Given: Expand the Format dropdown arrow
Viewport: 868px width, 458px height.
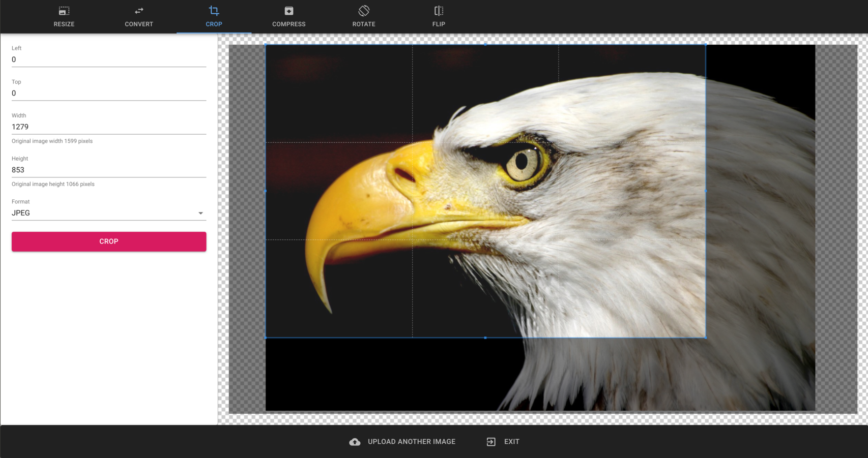Looking at the screenshot, I should click(x=200, y=213).
